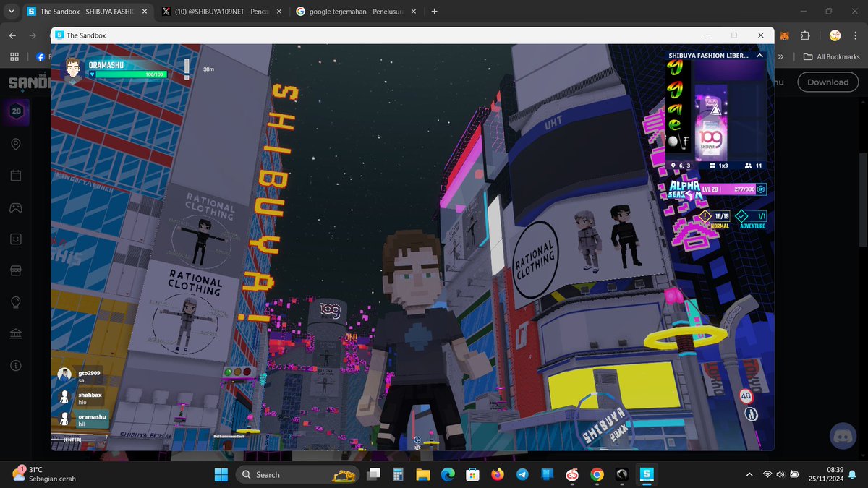Screen dimensions: 868x488
Task: Click the 1x3 land size grid icon
Action: click(712, 166)
